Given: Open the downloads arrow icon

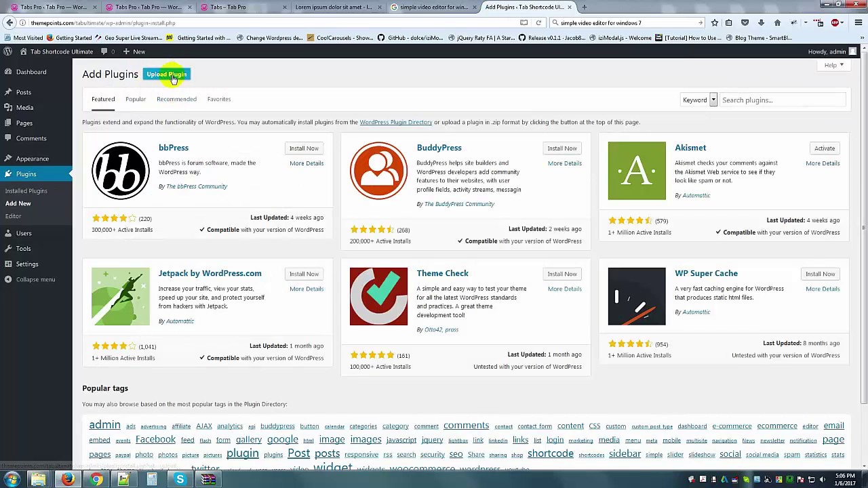Looking at the screenshot, I should point(761,23).
